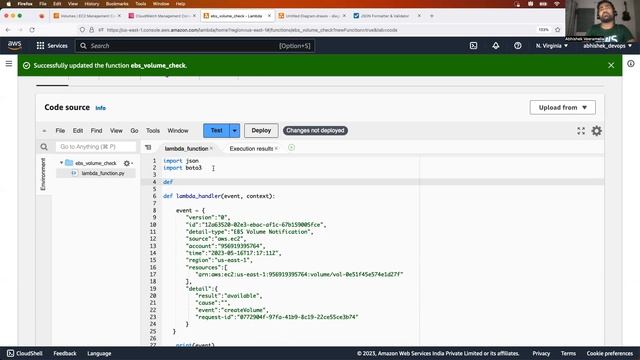Open the editor Edit menu

click(x=78, y=131)
